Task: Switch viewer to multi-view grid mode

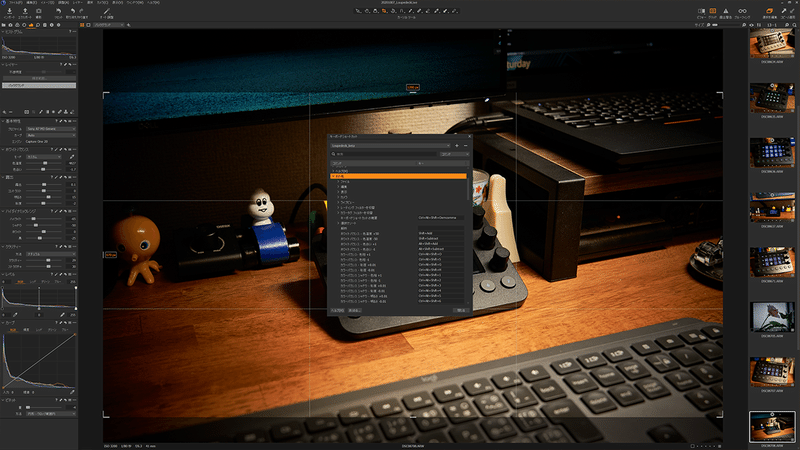Action: (82, 24)
